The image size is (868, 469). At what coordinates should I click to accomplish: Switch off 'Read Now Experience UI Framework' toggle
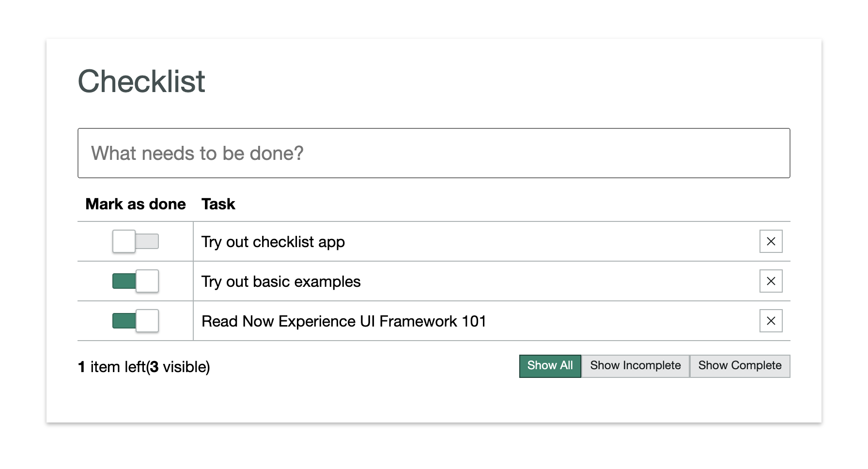click(x=136, y=321)
